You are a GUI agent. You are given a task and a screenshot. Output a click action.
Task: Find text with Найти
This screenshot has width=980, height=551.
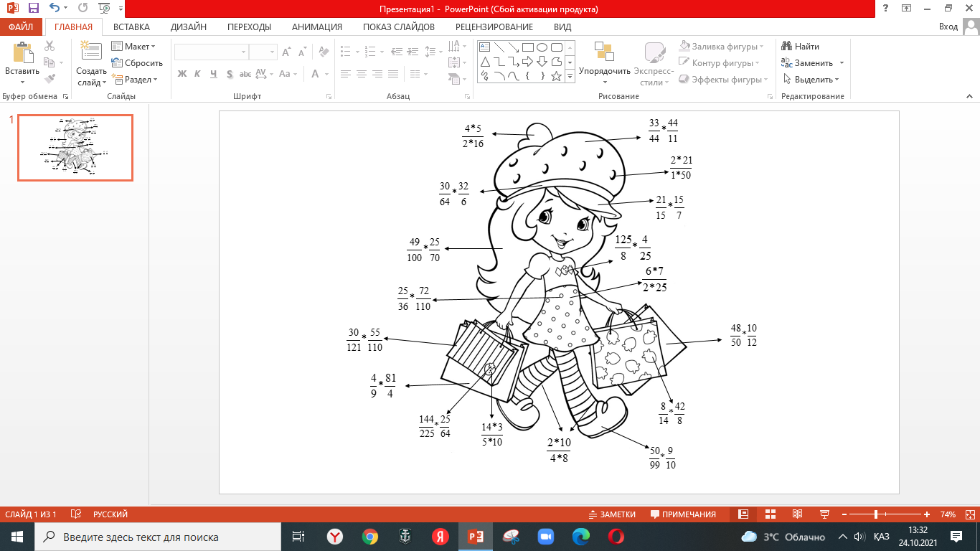(x=801, y=47)
